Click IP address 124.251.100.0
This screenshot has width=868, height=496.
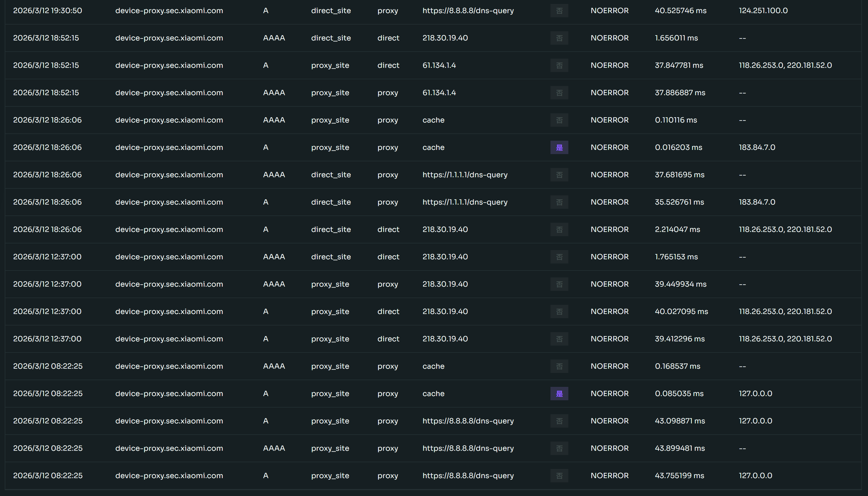[x=763, y=11]
